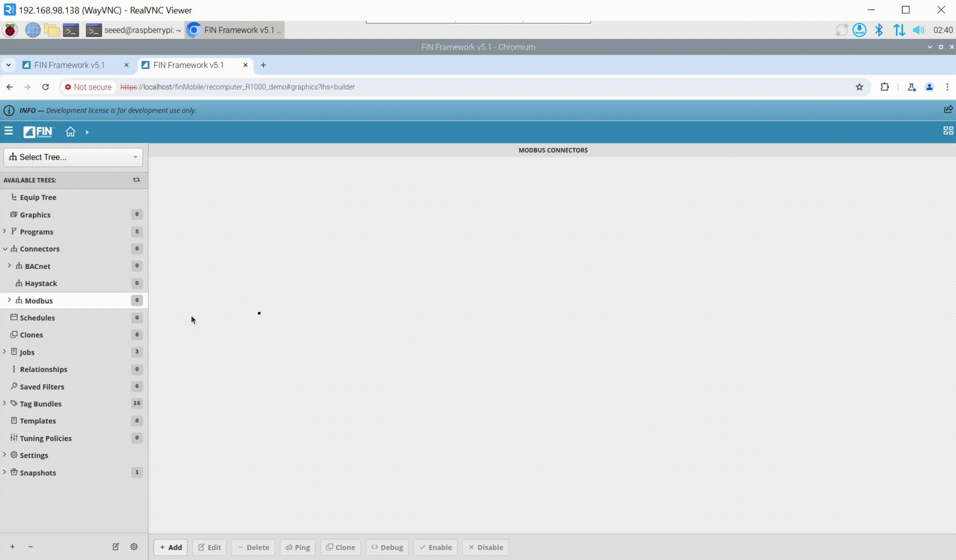The width and height of the screenshot is (956, 560).
Task: Open the Raspberry Pi start menu
Action: pyautogui.click(x=10, y=30)
